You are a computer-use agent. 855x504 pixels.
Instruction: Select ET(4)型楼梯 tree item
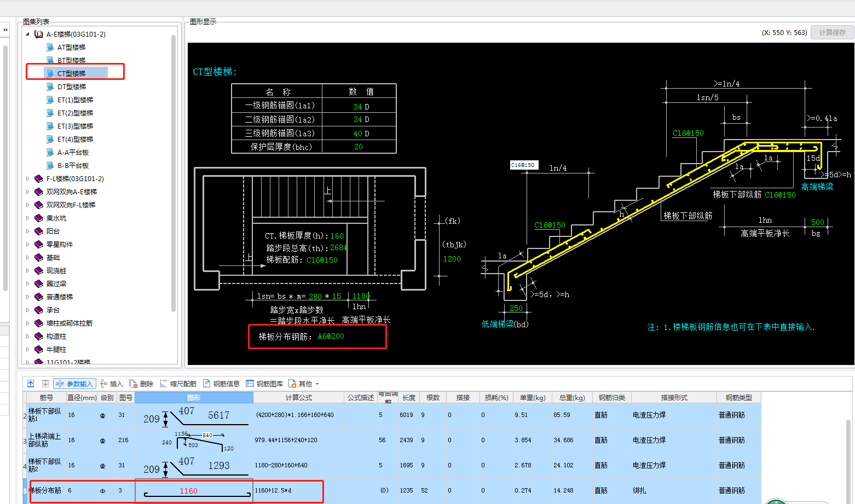tap(75, 139)
